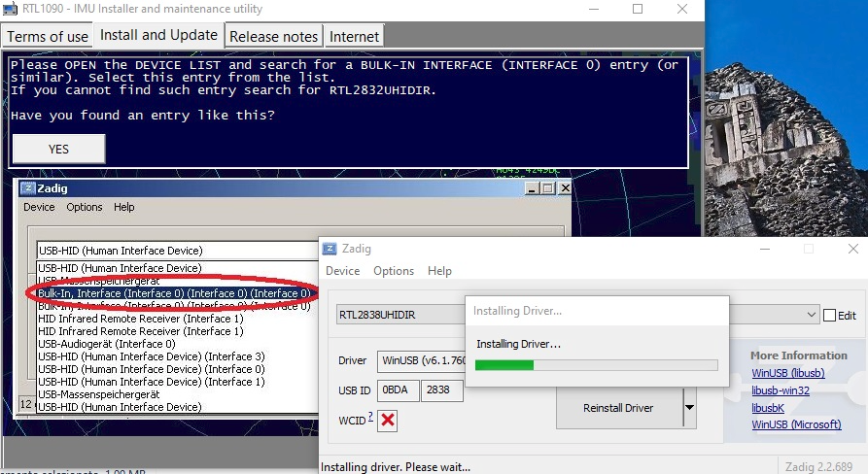
Task: Click the Reinstall Driver button
Action: (x=618, y=408)
